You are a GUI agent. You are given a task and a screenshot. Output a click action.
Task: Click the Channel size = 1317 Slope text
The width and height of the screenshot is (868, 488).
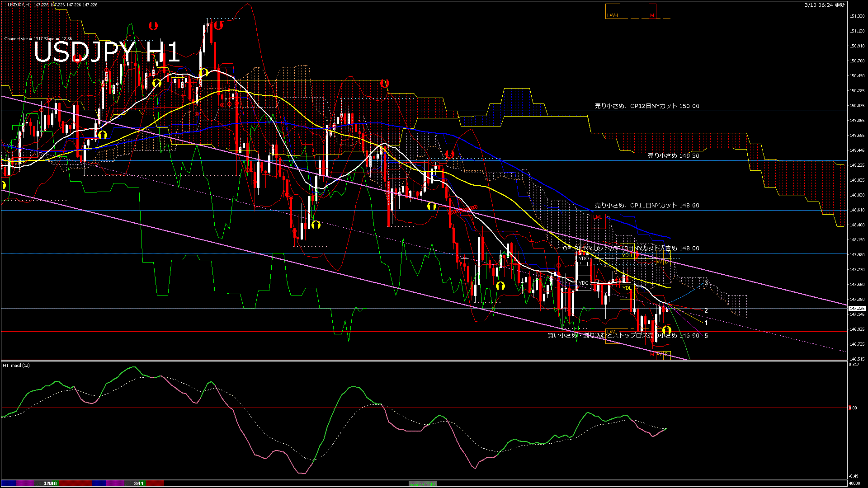point(38,39)
